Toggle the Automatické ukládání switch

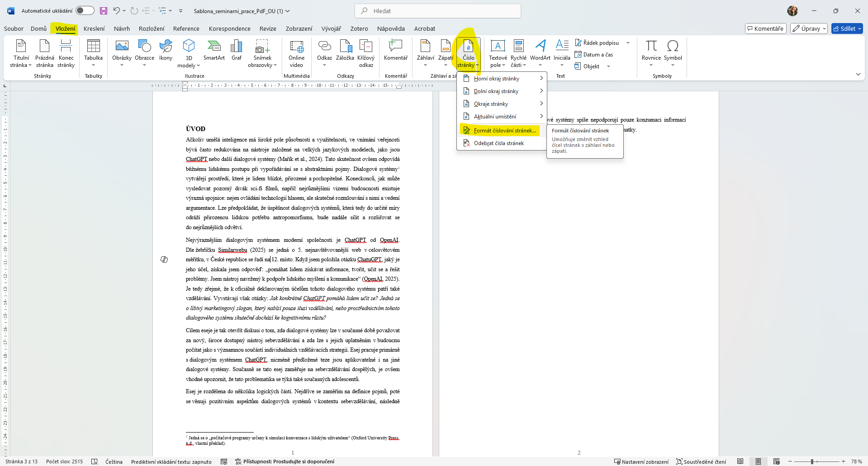(85, 11)
